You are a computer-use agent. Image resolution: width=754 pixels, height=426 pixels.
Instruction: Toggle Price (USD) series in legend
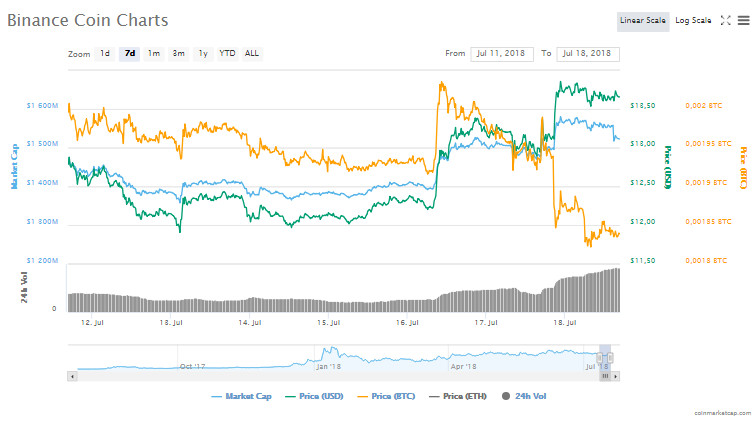pos(314,396)
